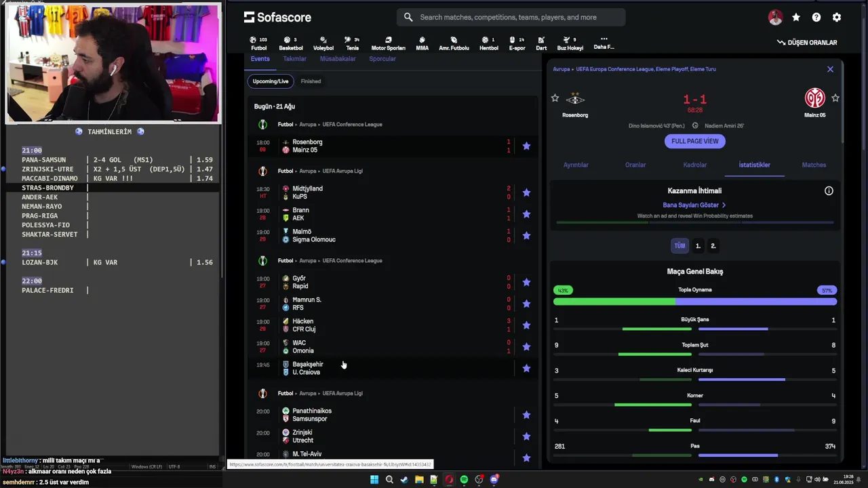Switch to the Sporcular tab
This screenshot has height=488, width=868.
point(382,59)
